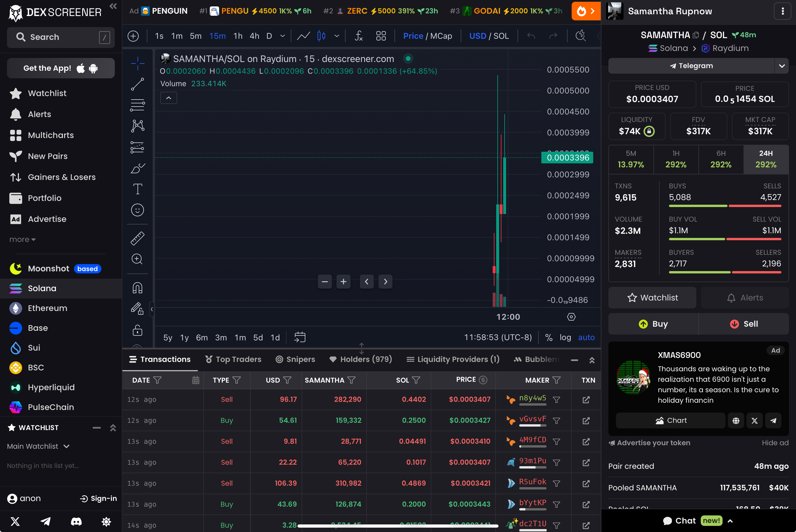Click the zoom in tool

click(138, 259)
